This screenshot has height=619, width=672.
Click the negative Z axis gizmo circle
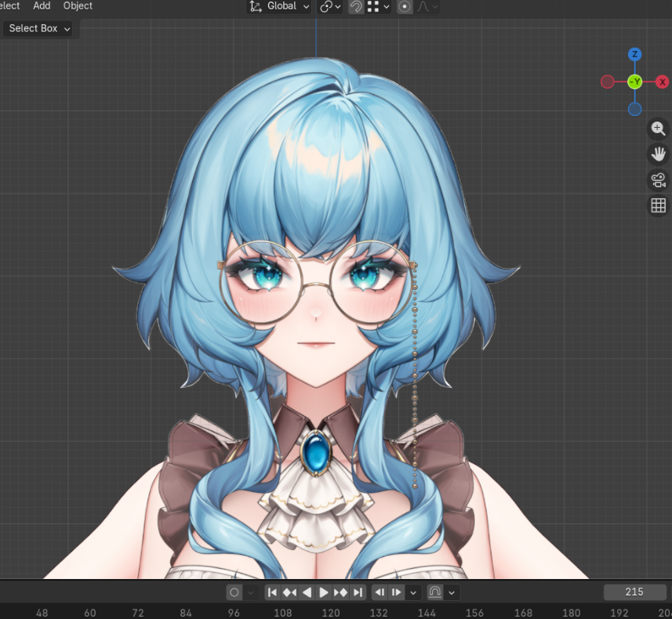(634, 109)
